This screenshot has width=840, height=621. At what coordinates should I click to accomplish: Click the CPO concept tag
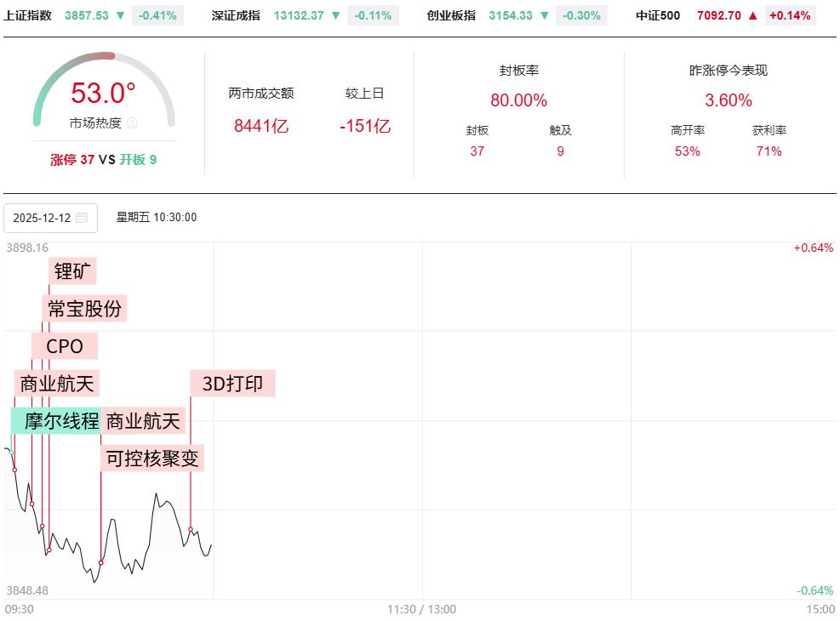pyautogui.click(x=65, y=346)
